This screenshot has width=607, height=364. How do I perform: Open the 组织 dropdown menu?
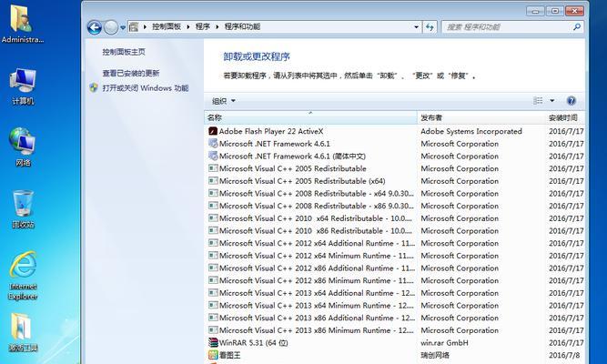click(224, 101)
